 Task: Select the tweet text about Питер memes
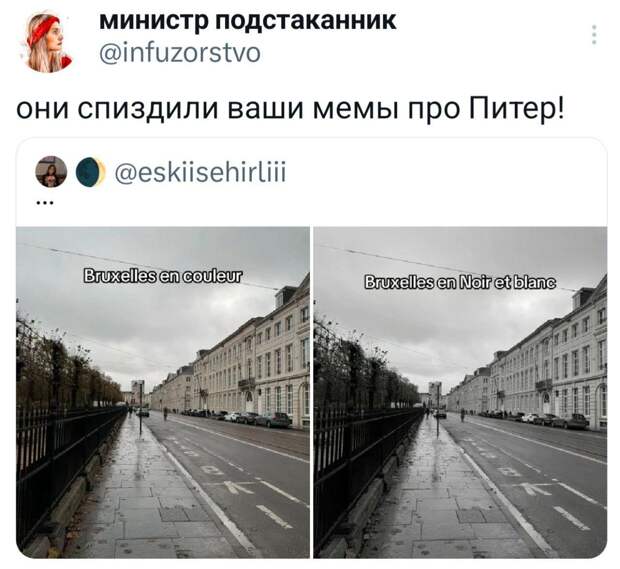(x=291, y=108)
